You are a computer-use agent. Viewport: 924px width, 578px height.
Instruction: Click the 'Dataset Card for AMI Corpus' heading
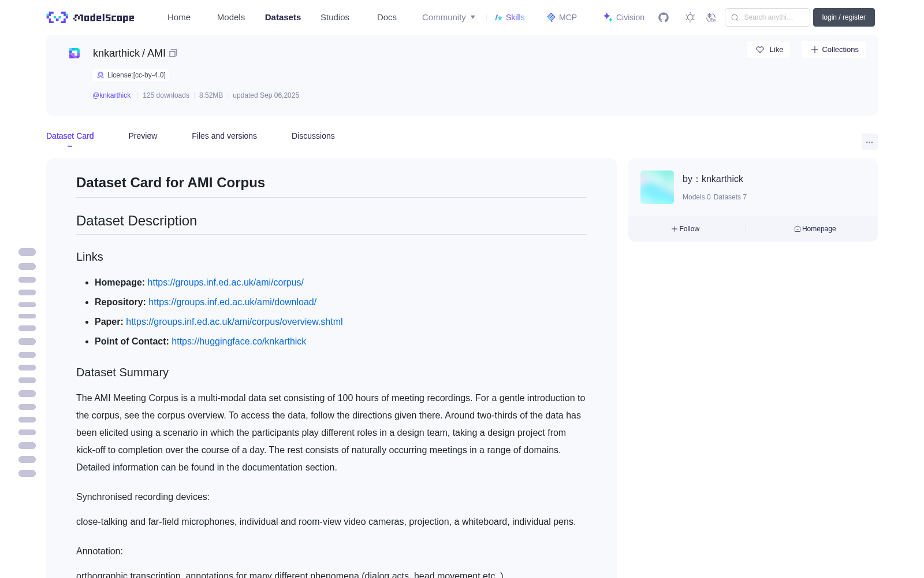pyautogui.click(x=170, y=183)
